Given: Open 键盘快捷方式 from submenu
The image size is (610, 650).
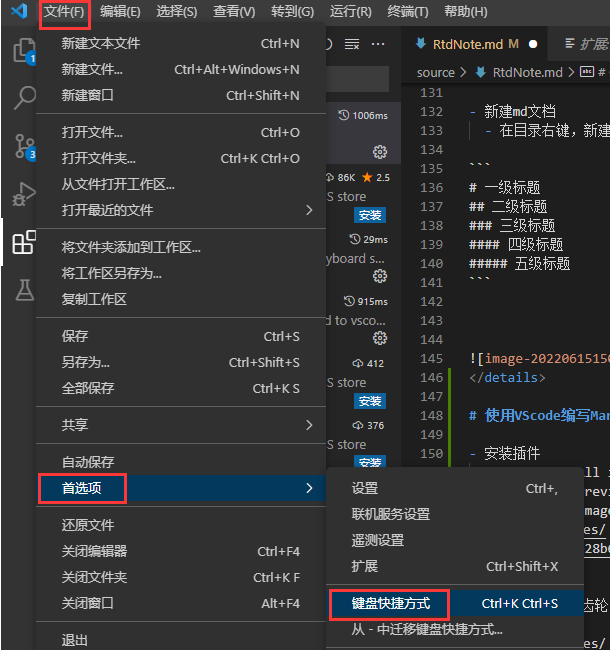Looking at the screenshot, I should tap(455, 604).
